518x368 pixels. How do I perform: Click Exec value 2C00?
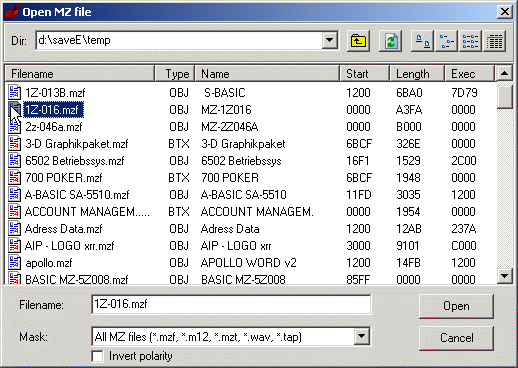pyautogui.click(x=464, y=161)
